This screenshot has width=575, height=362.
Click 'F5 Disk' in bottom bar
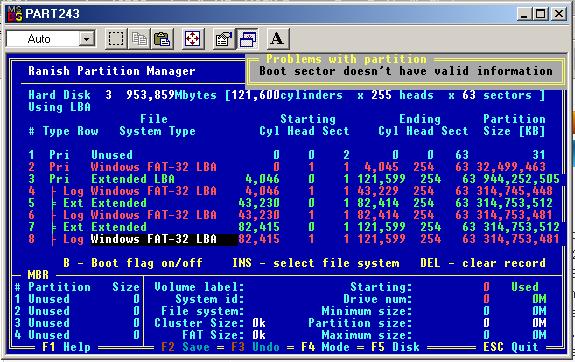[x=395, y=347]
